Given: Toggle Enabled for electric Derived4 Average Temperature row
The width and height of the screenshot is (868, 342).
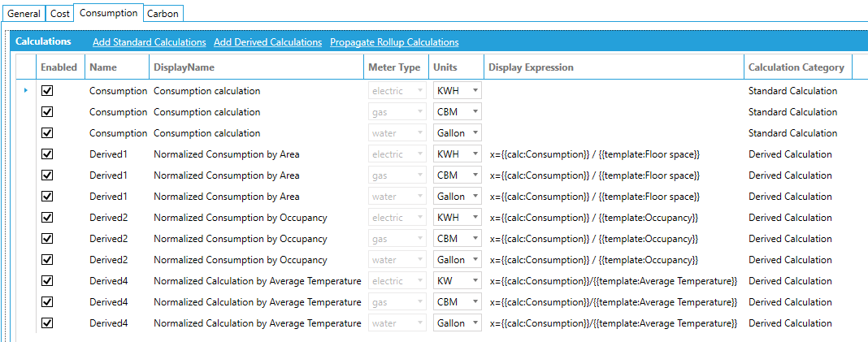Looking at the screenshot, I should (x=47, y=281).
